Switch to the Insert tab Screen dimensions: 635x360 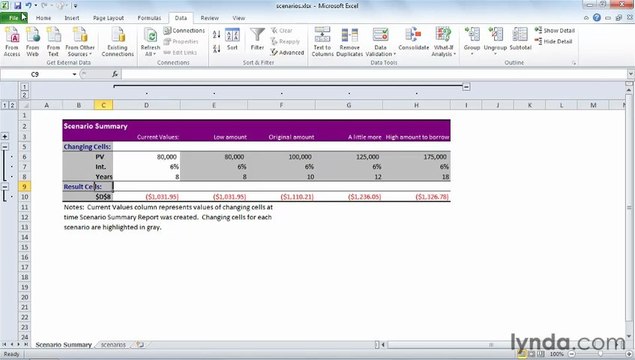point(72,18)
